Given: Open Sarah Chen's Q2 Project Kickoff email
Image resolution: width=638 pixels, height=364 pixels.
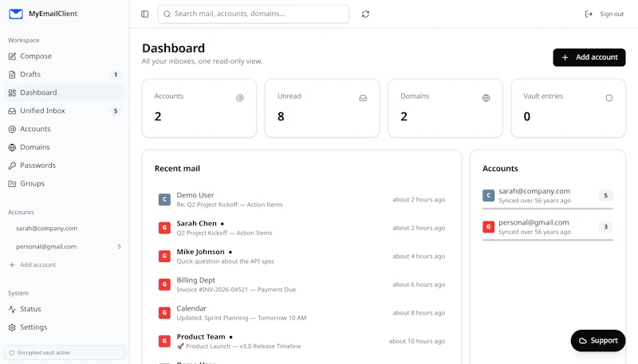Looking at the screenshot, I should pyautogui.click(x=301, y=228).
